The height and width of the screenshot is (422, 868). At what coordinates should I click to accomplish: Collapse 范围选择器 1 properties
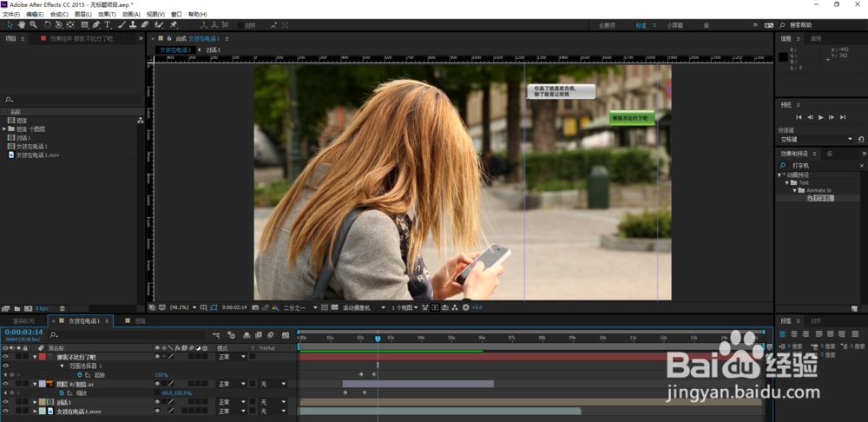(62, 366)
